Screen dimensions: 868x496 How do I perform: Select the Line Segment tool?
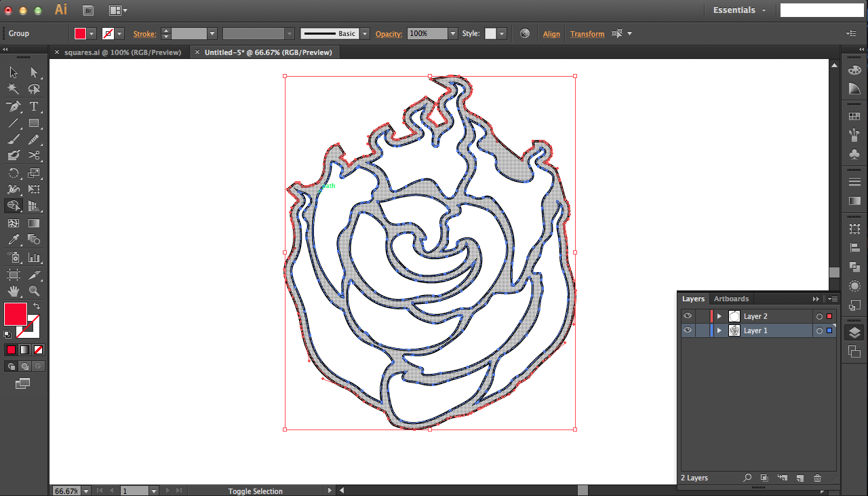coord(14,123)
